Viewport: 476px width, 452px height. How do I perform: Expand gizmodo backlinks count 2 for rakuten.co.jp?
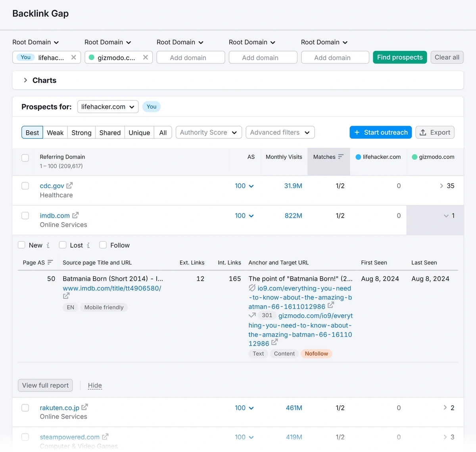pos(449,408)
